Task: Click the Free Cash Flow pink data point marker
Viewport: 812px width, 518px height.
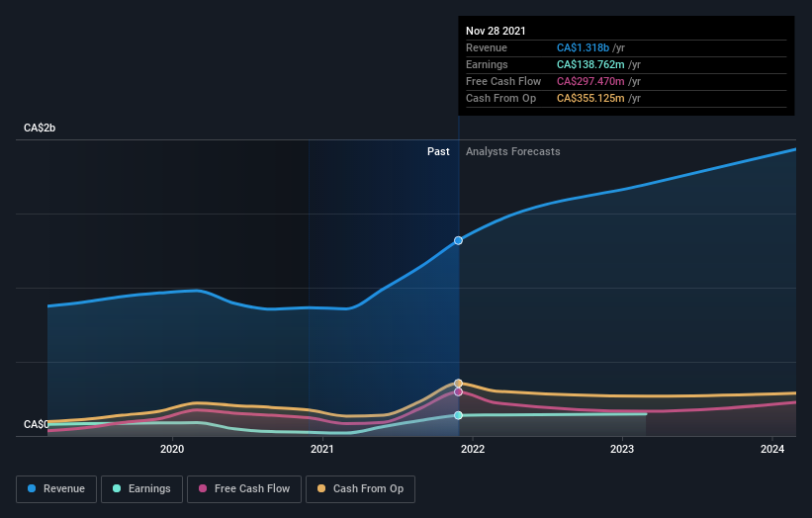Action: tap(458, 392)
